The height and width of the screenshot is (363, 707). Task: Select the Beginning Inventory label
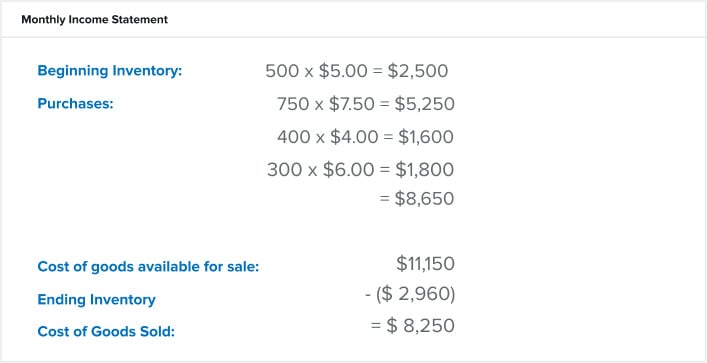tap(110, 71)
